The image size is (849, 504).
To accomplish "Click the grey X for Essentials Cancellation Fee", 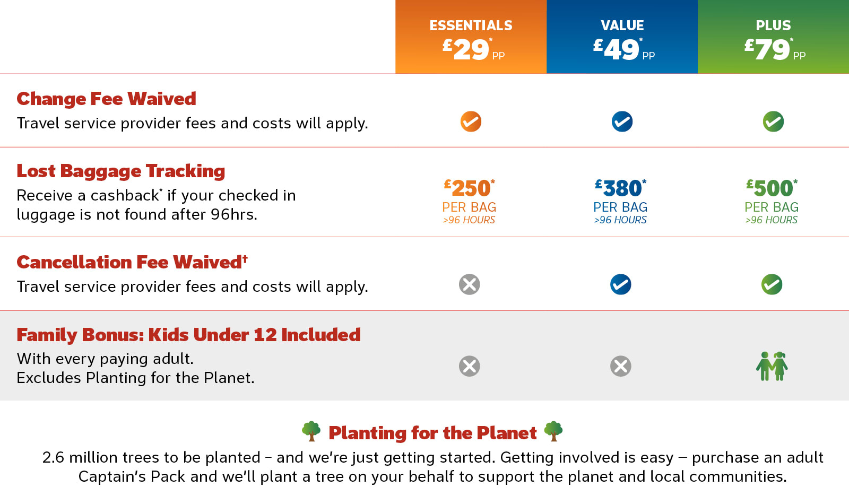I will pyautogui.click(x=470, y=284).
